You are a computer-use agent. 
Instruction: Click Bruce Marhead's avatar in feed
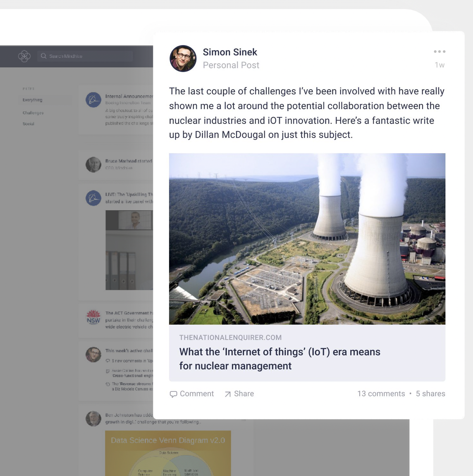[x=93, y=164]
